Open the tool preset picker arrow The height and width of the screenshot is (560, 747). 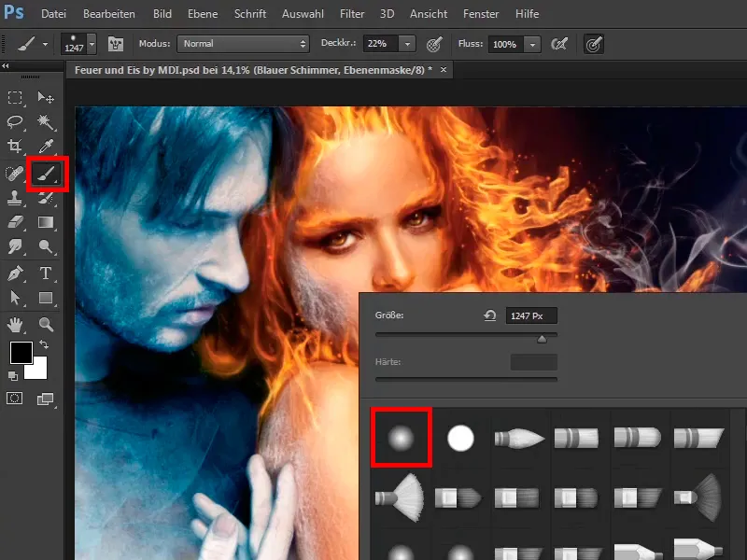[45, 44]
